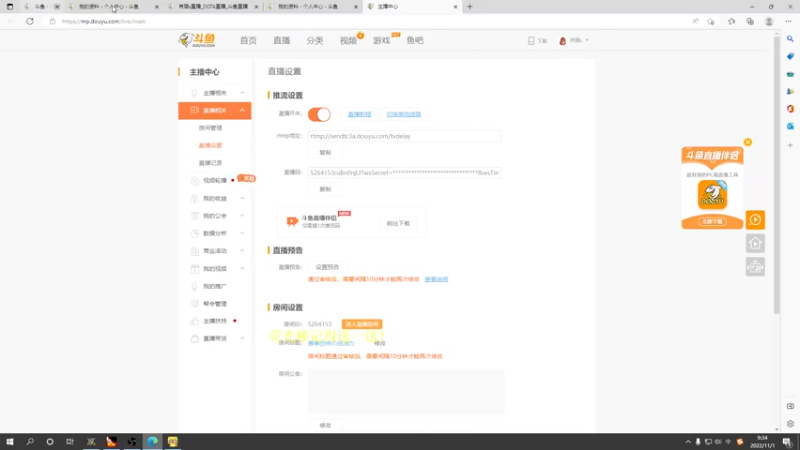Click the browser address bar URL

(x=104, y=21)
